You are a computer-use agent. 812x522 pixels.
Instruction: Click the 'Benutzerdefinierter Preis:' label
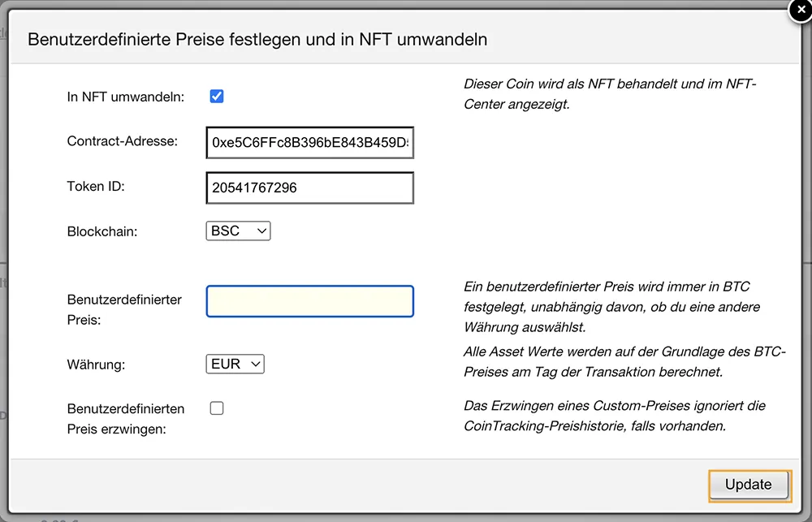click(x=124, y=309)
